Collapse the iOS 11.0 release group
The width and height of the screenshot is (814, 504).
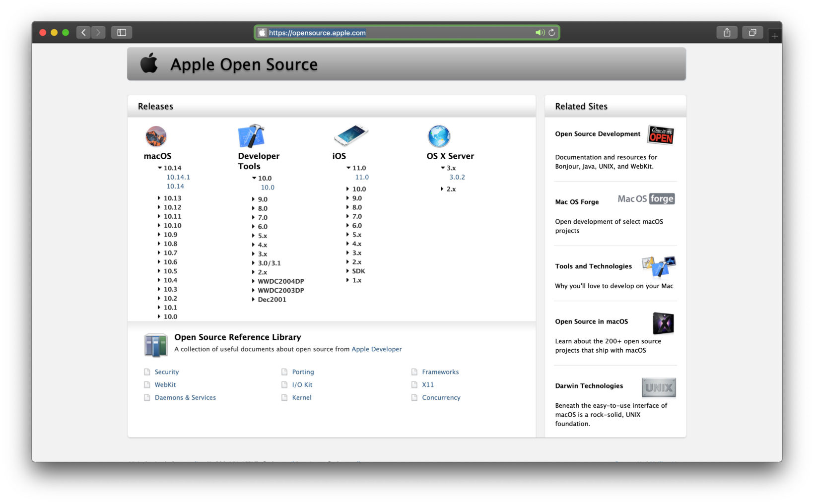348,168
